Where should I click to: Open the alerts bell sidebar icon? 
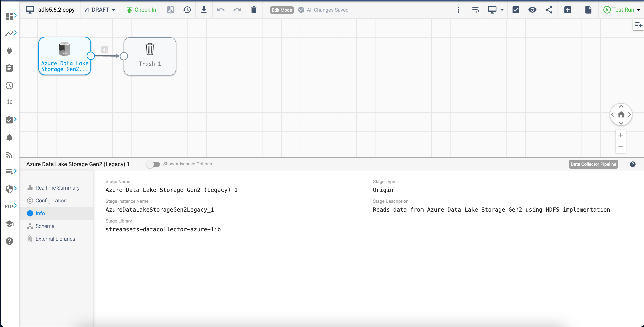click(x=10, y=137)
